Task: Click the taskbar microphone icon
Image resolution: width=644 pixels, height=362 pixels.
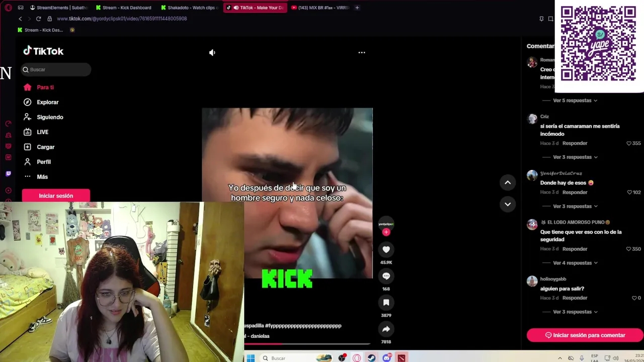Action: [x=582, y=358]
